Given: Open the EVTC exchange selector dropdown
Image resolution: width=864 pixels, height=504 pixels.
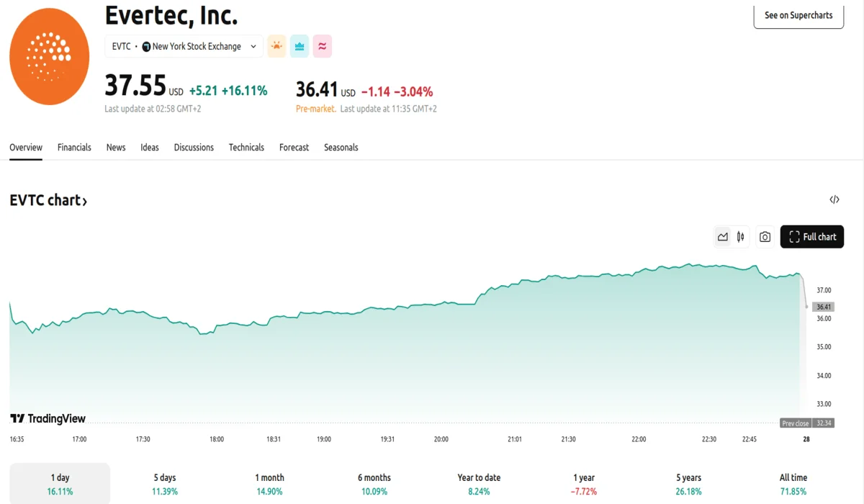Looking at the screenshot, I should pyautogui.click(x=184, y=46).
